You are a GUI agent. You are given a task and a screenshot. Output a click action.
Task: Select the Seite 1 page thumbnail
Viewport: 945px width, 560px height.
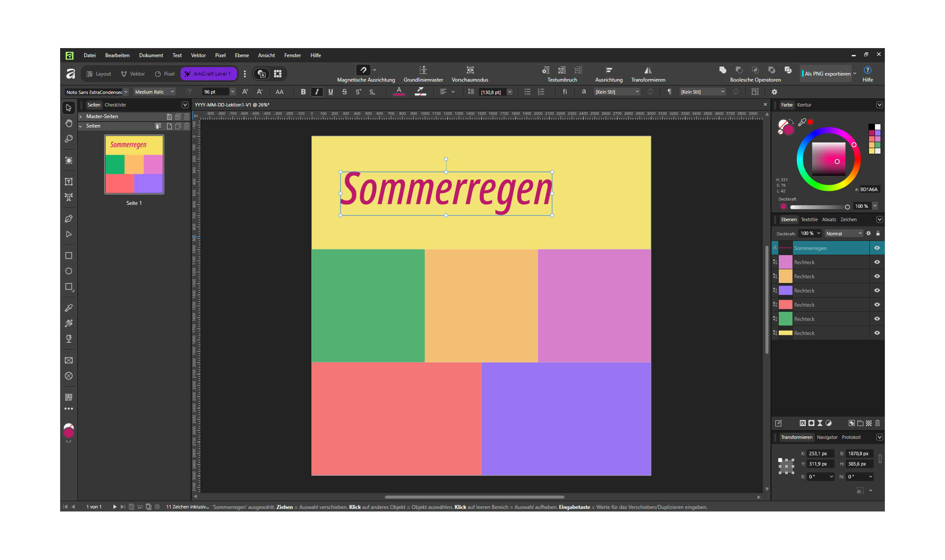pyautogui.click(x=134, y=164)
